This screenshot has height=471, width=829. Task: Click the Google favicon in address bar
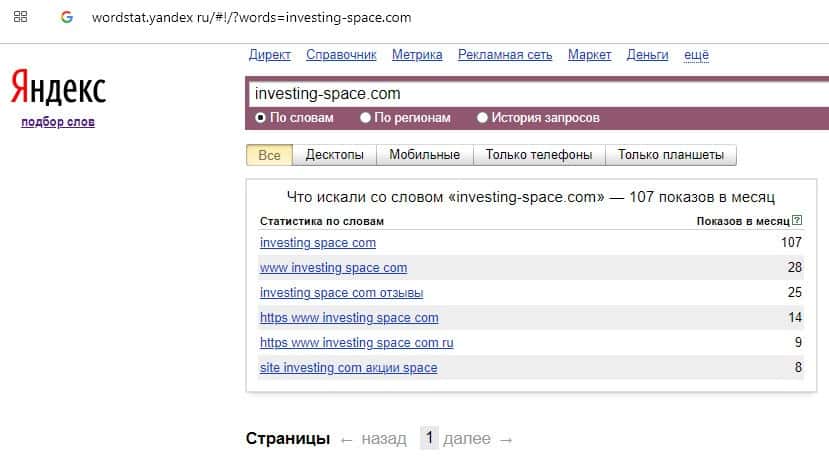(x=67, y=18)
